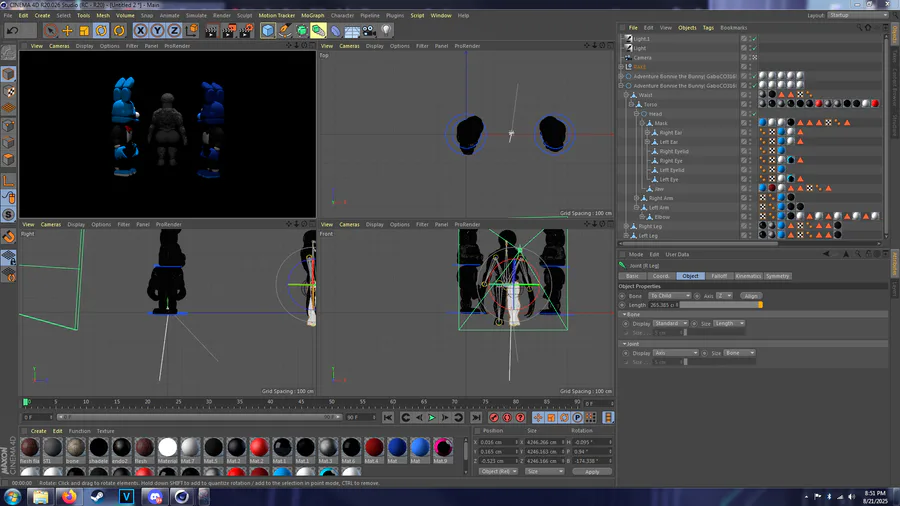Screen dimensions: 900x506
Task: Open the Firefox taskbar icon
Action: point(69,496)
